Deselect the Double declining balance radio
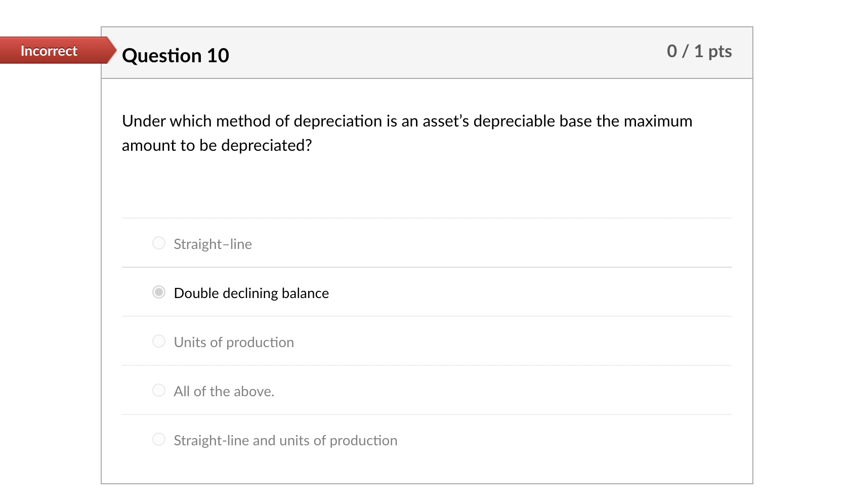The image size is (848, 504). click(158, 292)
